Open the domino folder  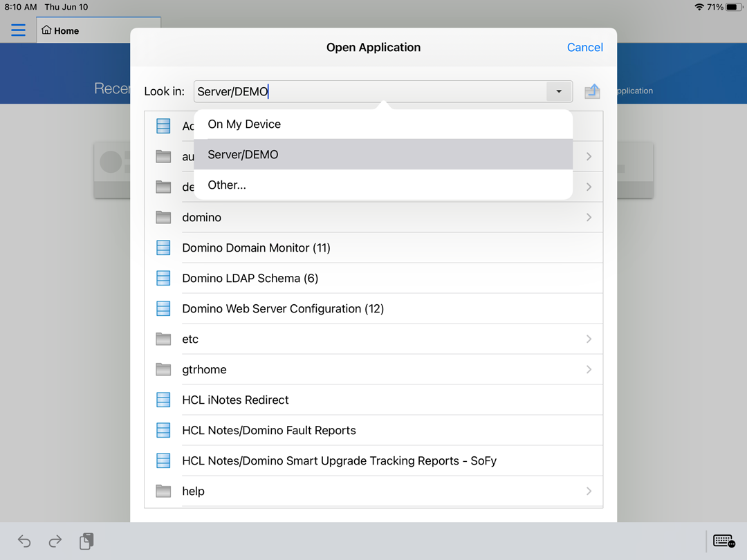coord(373,217)
